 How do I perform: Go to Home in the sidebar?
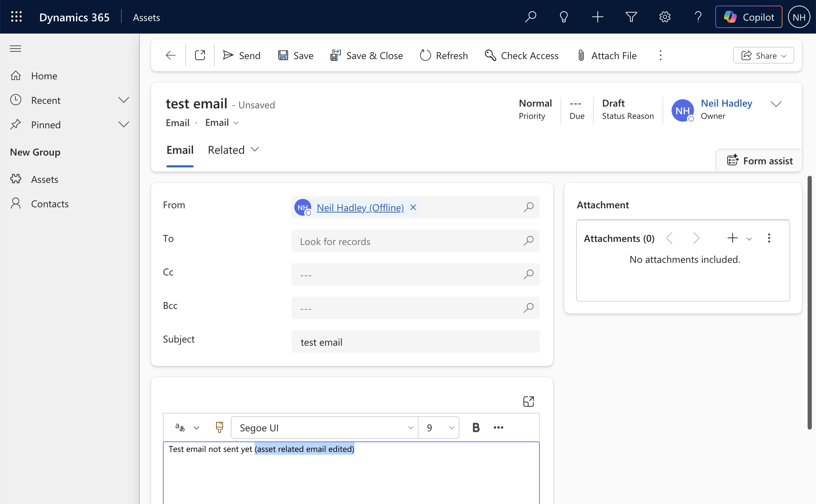44,76
